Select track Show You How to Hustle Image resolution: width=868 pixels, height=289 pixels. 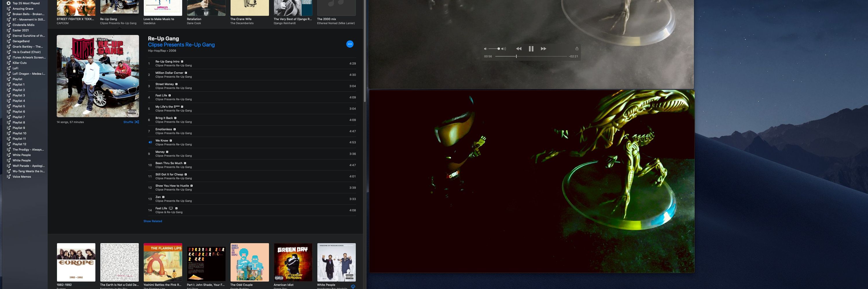click(252, 188)
